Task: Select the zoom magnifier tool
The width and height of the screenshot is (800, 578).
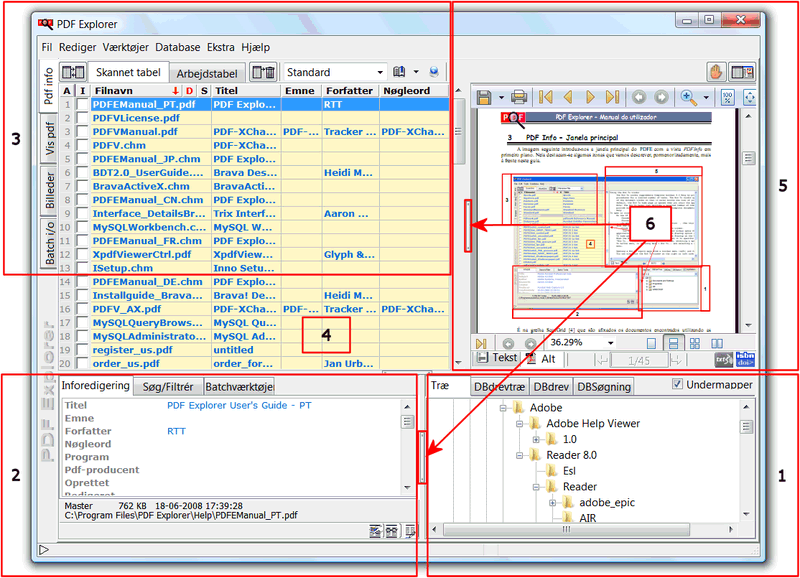Action: point(689,97)
